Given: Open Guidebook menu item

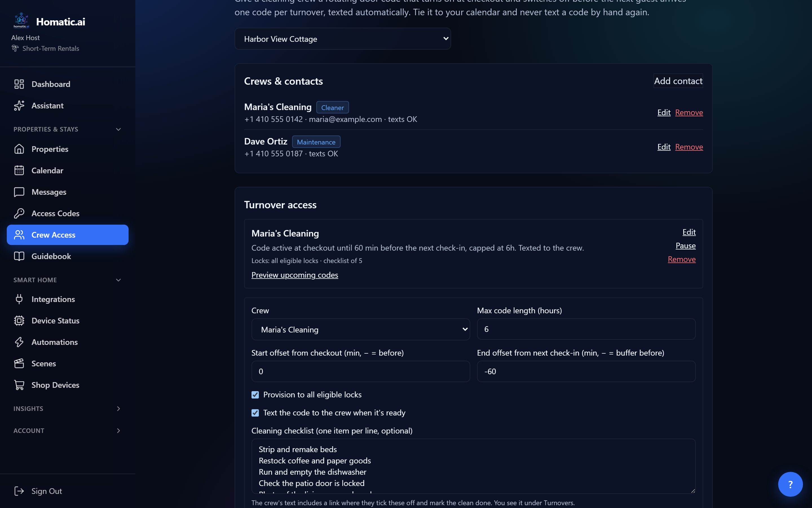Looking at the screenshot, I should click(x=67, y=256).
